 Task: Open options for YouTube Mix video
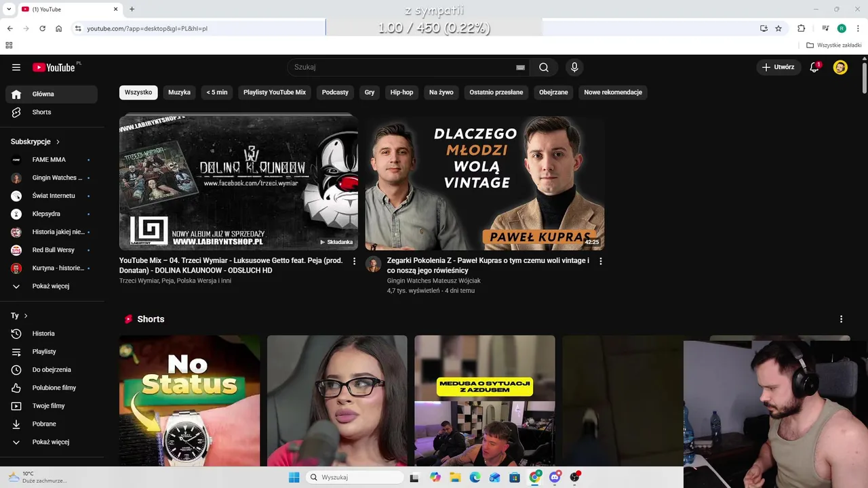[x=354, y=261]
